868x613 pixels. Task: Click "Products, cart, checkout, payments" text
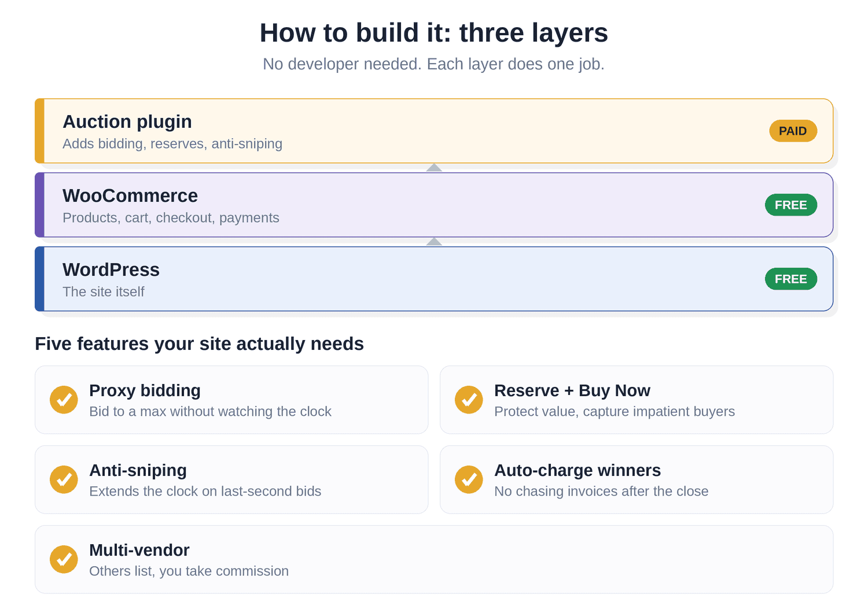click(x=171, y=217)
